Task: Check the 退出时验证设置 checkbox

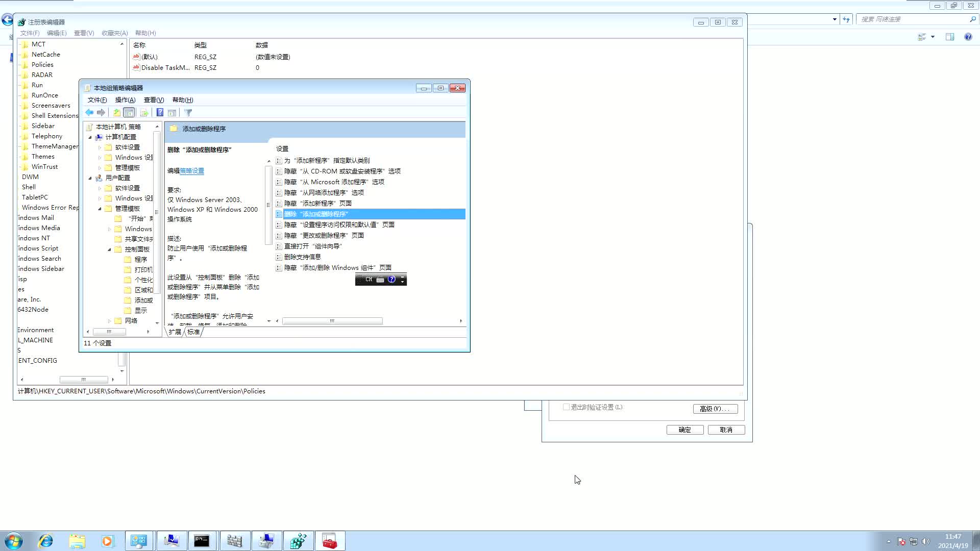Action: tap(566, 407)
